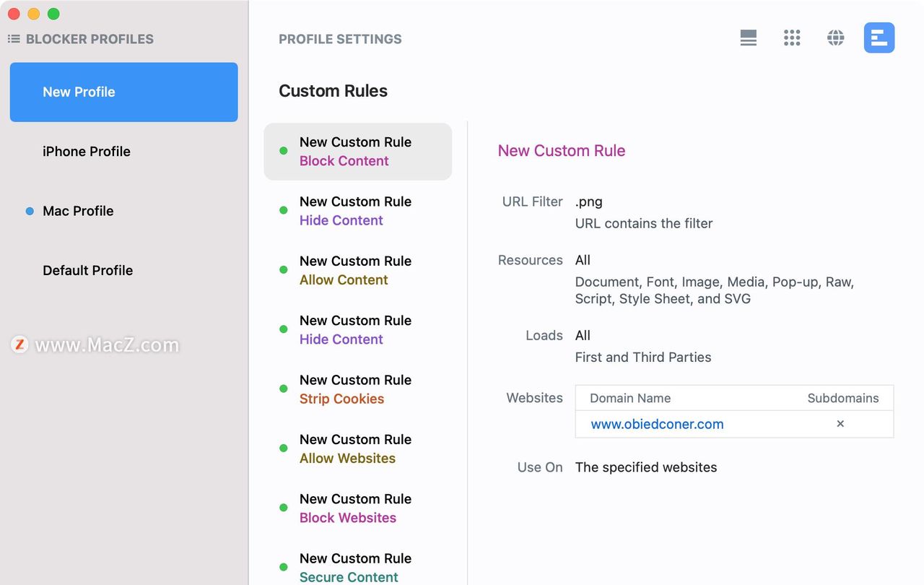
Task: Open the stacked-bars general settings view
Action: 749,38
